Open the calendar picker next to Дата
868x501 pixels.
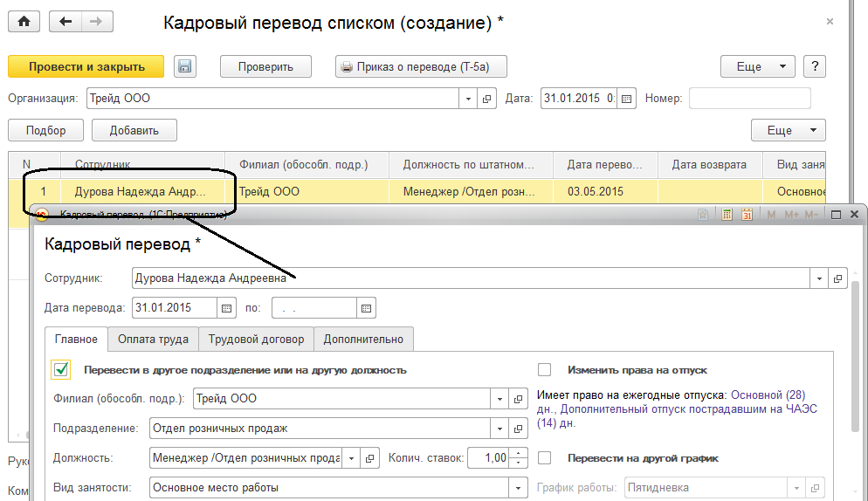pyautogui.click(x=627, y=99)
